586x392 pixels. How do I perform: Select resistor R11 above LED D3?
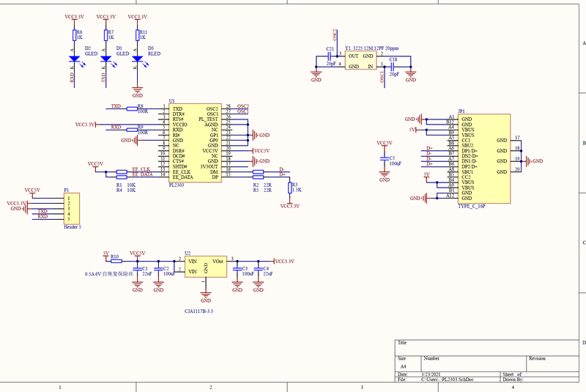[138, 35]
